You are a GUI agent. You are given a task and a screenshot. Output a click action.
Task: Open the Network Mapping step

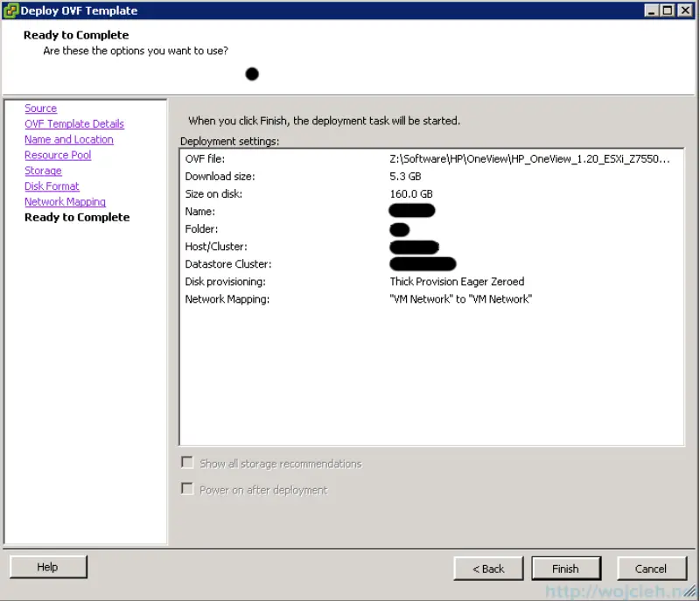pyautogui.click(x=65, y=201)
